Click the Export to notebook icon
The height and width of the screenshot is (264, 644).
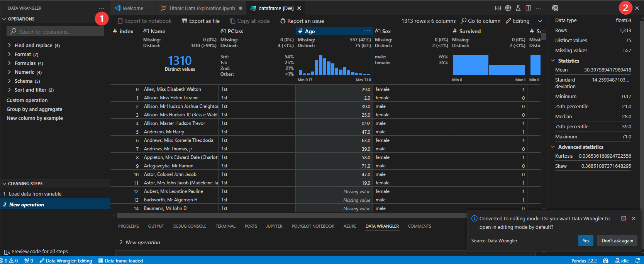(120, 21)
